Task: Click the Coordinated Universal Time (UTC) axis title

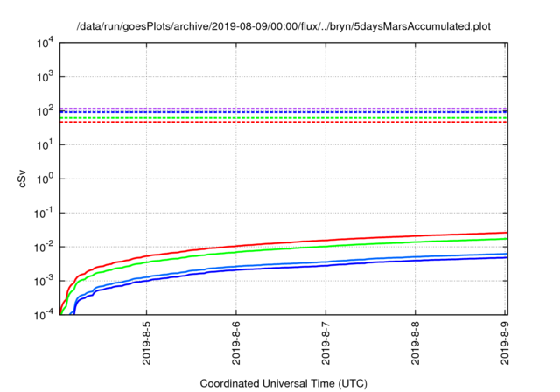Action: click(x=283, y=383)
